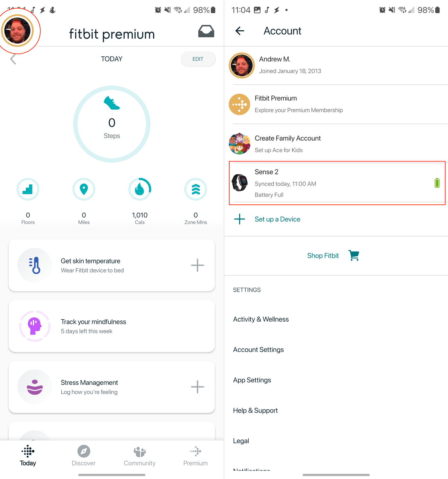Open the Zone Mins icon
448x479 pixels.
(196, 190)
